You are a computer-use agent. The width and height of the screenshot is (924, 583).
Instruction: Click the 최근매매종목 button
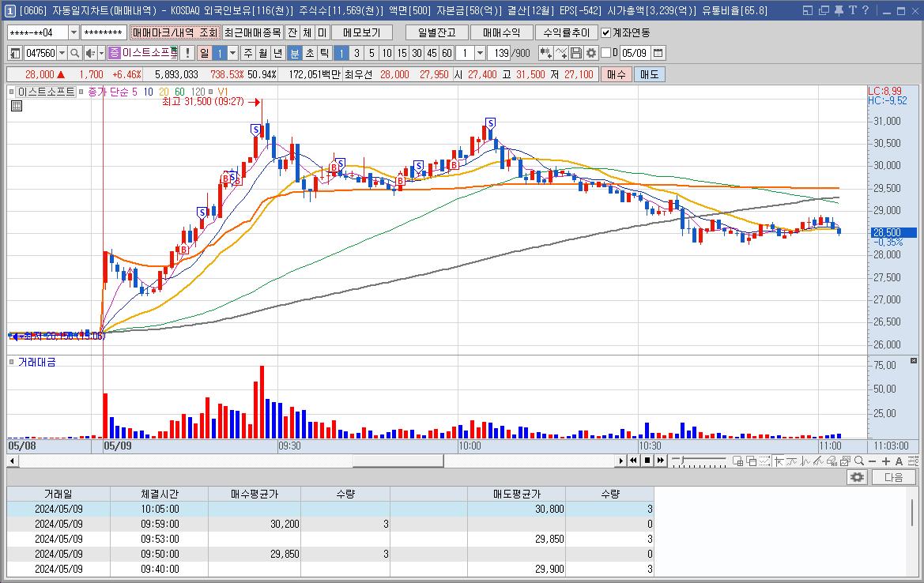tap(253, 33)
